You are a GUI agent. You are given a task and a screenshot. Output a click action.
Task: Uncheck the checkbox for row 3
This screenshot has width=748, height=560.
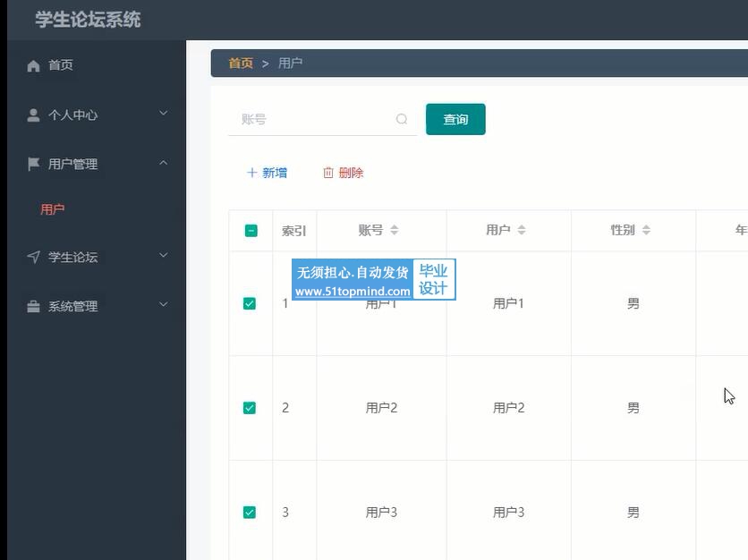coord(250,513)
